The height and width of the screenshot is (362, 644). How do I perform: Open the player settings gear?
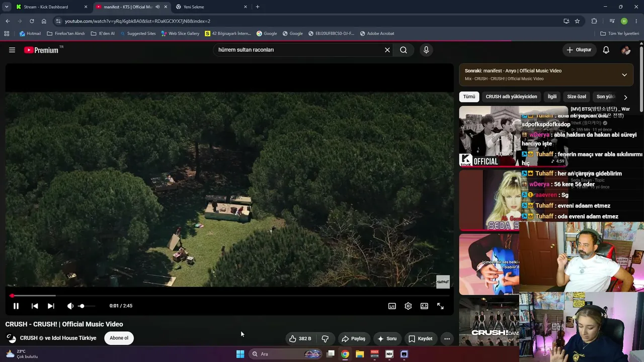(x=408, y=306)
